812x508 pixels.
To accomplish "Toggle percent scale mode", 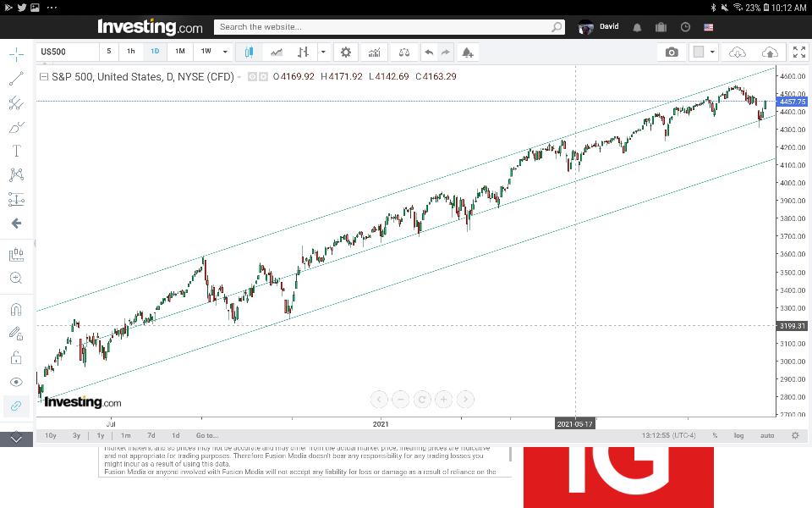I will (715, 435).
